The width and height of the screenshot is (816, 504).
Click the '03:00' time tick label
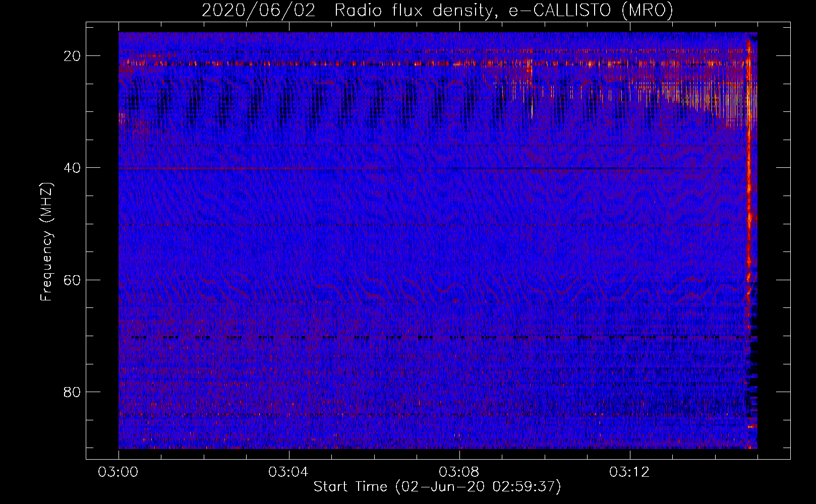click(119, 472)
